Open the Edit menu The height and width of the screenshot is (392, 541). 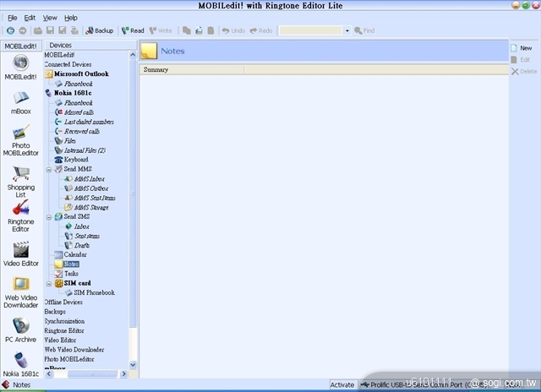[30, 18]
